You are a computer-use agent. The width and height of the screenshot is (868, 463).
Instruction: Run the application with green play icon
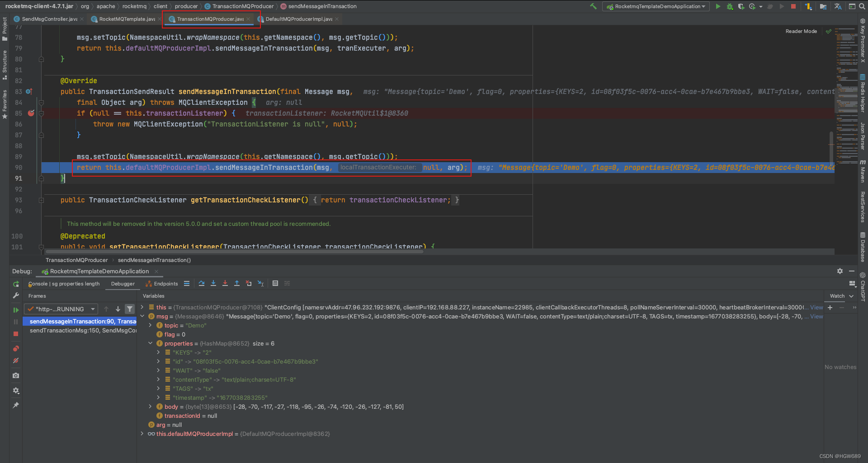point(718,6)
